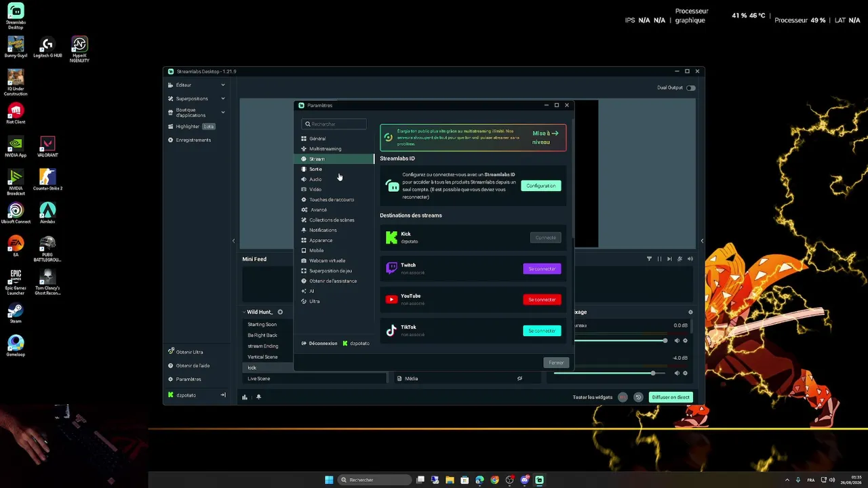The image size is (868, 488).
Task: Click the Rechercher field in Paramètres
Action: click(x=334, y=124)
